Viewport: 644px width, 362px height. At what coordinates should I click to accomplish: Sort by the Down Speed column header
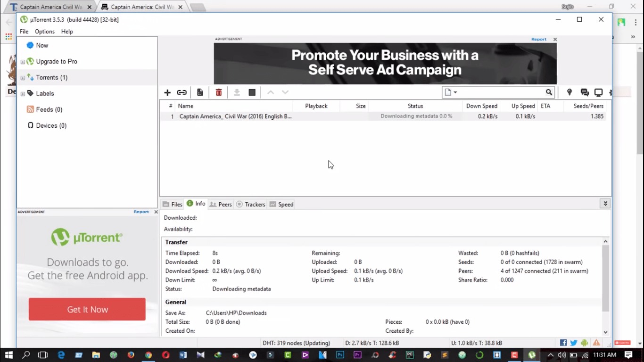(481, 106)
